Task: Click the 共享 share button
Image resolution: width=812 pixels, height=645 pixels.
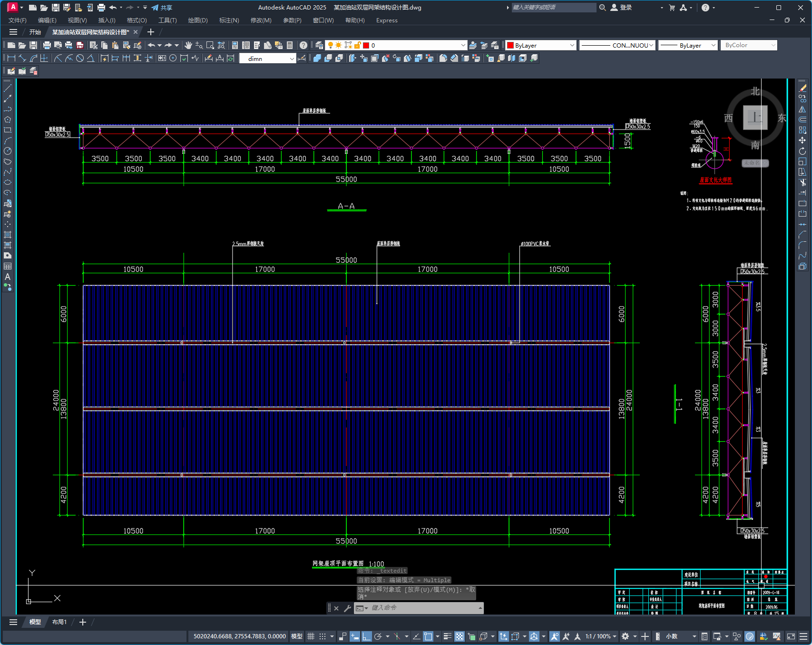Action: (162, 8)
